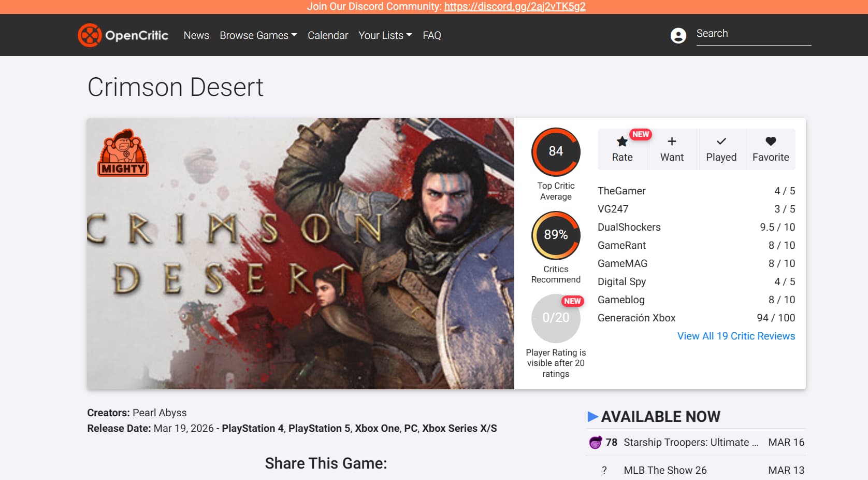Viewport: 868px width, 480px height.
Task: Click the star Rate icon
Action: 622,141
